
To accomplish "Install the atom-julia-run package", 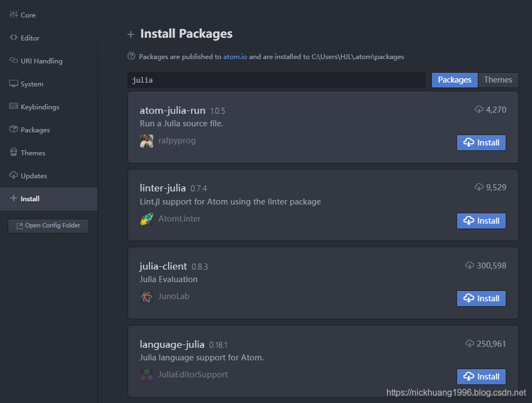I will 481,143.
